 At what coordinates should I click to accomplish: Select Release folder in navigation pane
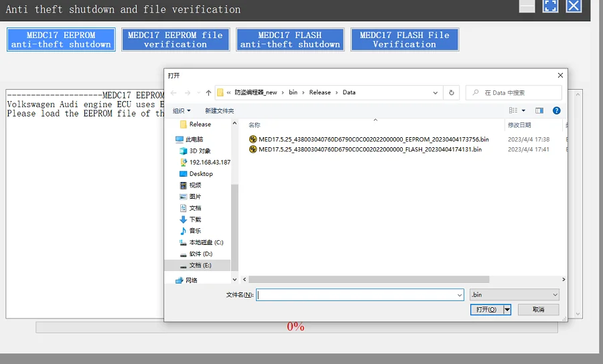point(200,124)
